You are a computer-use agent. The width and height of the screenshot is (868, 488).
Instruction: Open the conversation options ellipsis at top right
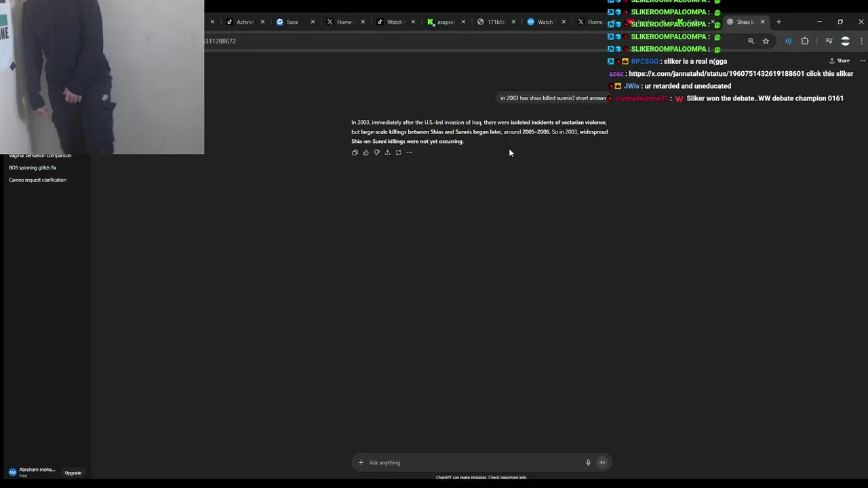(x=863, y=60)
